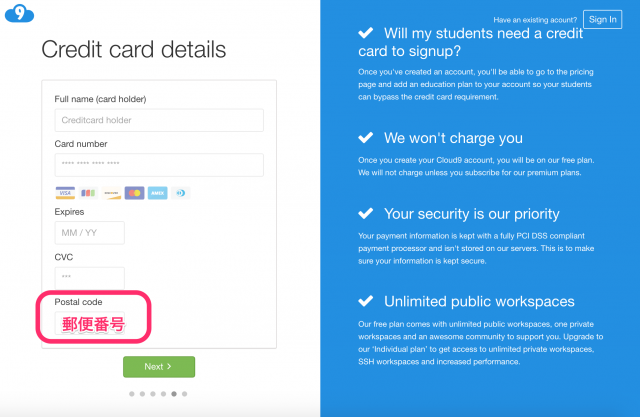640x417 pixels.
Task: Click checkmark beside 'Unlimited public workspaces'
Action: coord(366,301)
